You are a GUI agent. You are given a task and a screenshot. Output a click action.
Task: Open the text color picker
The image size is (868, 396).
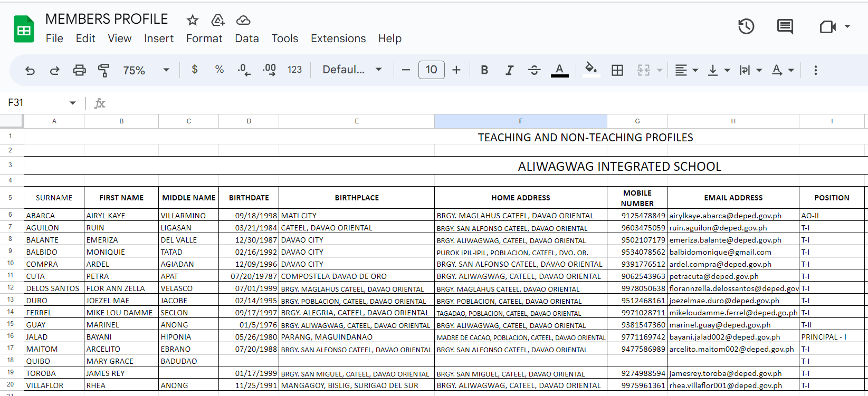[x=560, y=70]
